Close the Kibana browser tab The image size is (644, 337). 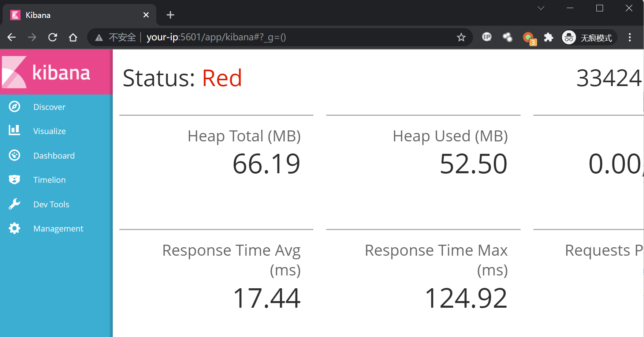[146, 15]
